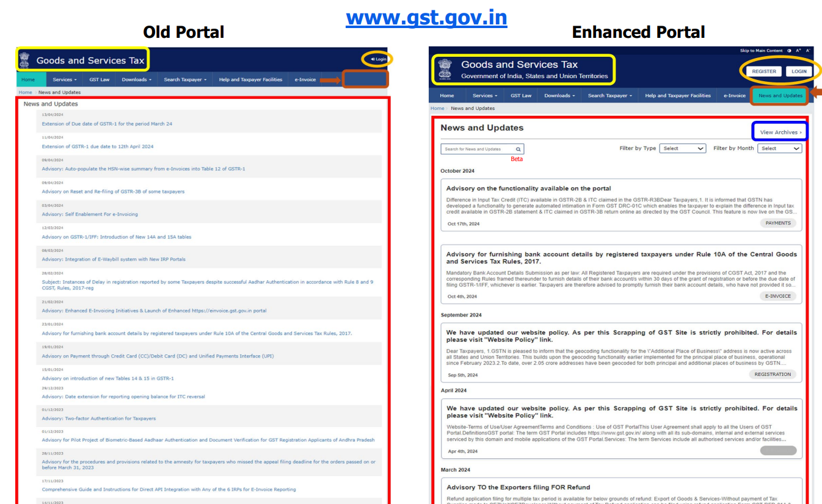Image resolution: width=822 pixels, height=504 pixels.
Task: Open 'Advisory: Self Enablement For e-Invoicing'
Action: coord(90,214)
